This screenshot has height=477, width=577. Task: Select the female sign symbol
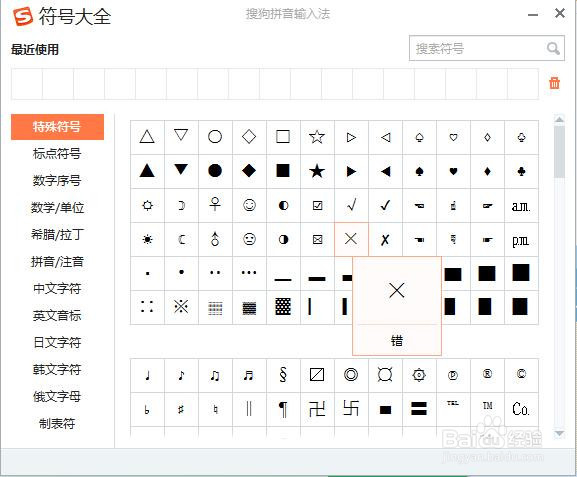point(215,205)
